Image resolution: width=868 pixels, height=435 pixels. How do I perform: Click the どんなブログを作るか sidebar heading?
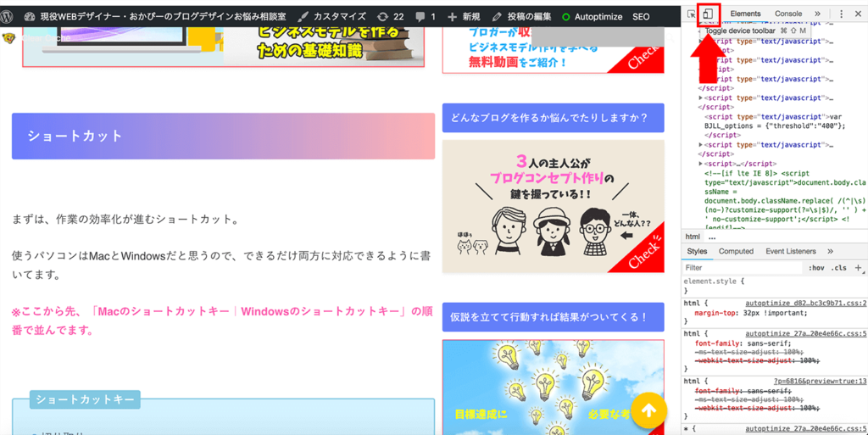[553, 118]
